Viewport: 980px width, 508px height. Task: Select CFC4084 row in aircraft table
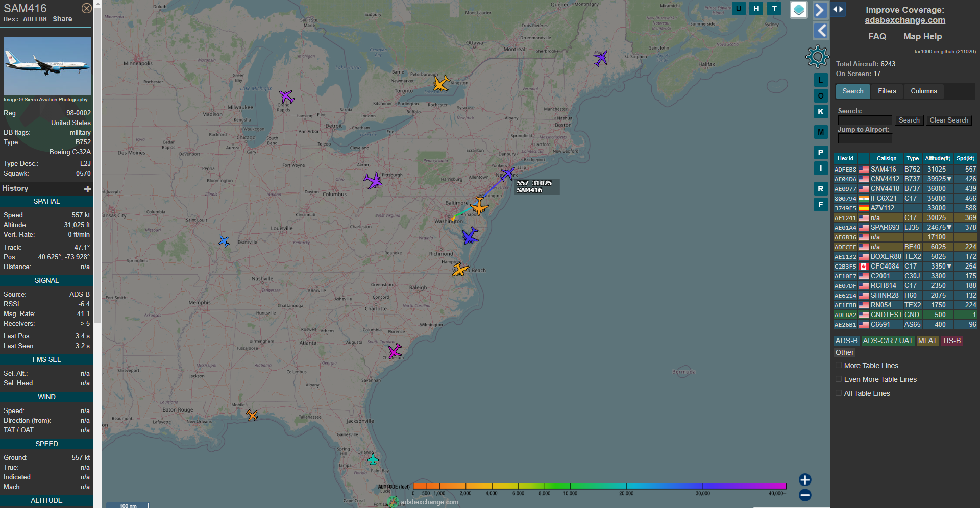pos(905,267)
